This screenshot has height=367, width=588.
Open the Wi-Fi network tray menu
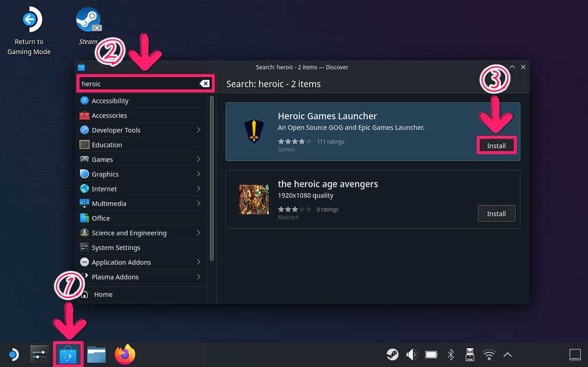[x=489, y=354]
